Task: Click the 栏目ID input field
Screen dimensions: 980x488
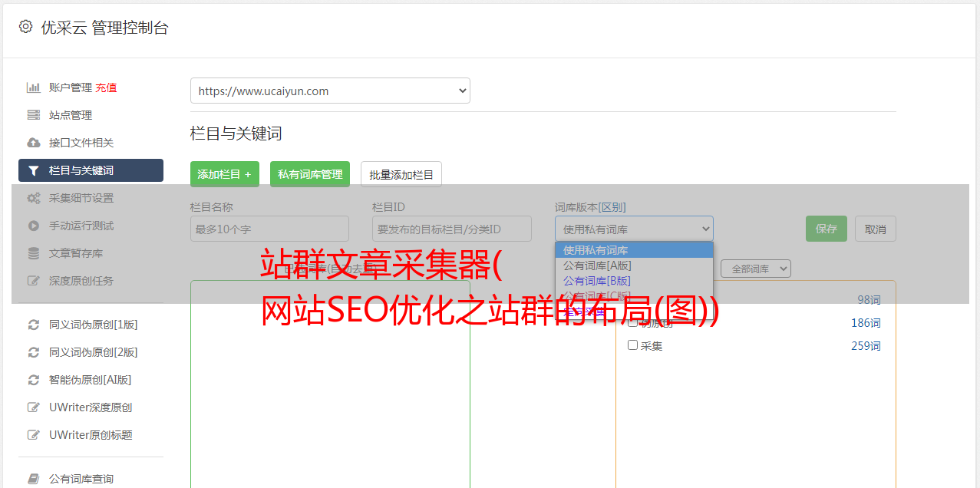Action: 452,229
